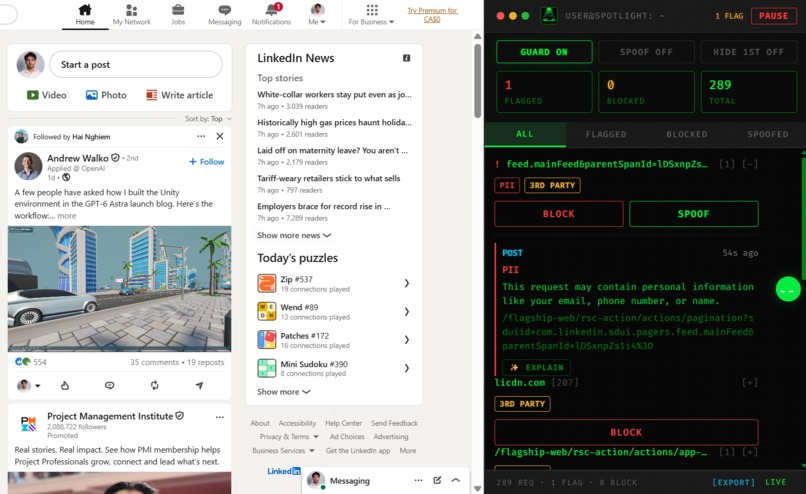This screenshot has width=806, height=494.
Task: Click the Start a post field
Action: click(x=136, y=65)
